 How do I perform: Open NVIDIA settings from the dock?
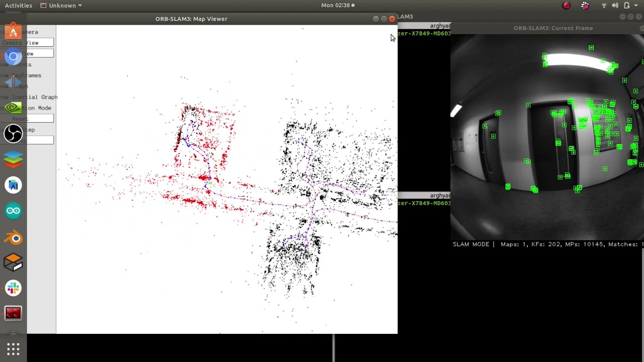tap(13, 108)
